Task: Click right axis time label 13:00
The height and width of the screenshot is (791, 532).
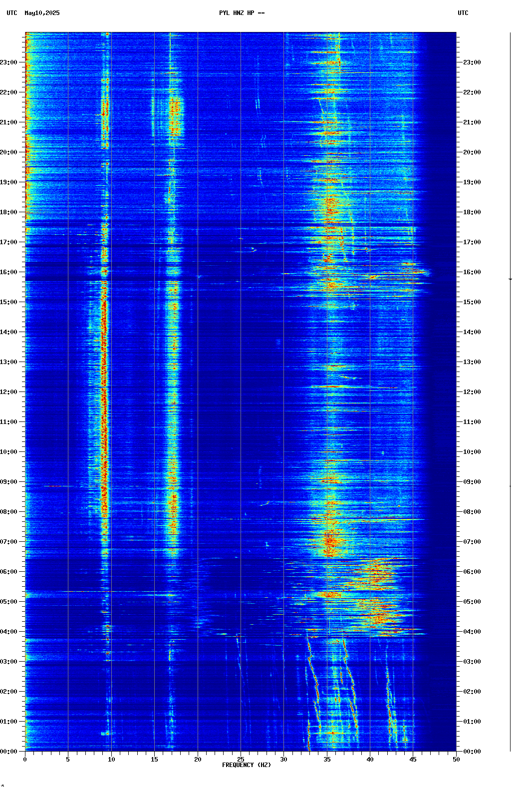Action: click(x=472, y=362)
